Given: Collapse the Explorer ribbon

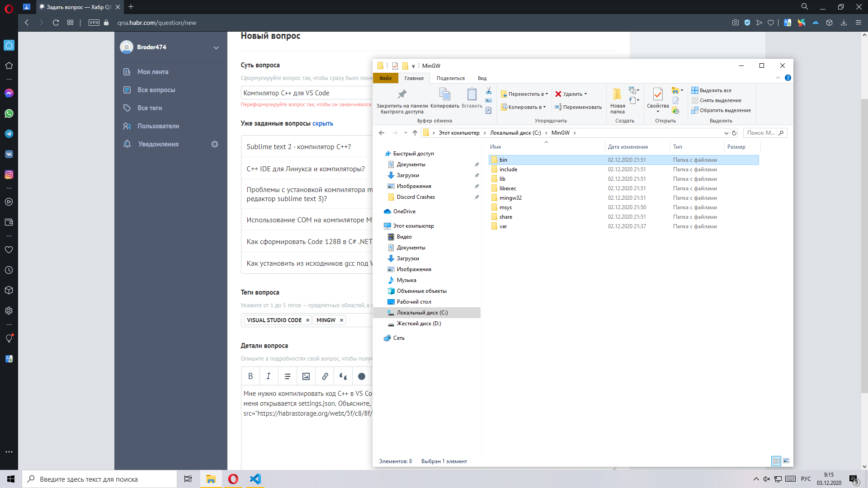Looking at the screenshot, I should click(778, 78).
